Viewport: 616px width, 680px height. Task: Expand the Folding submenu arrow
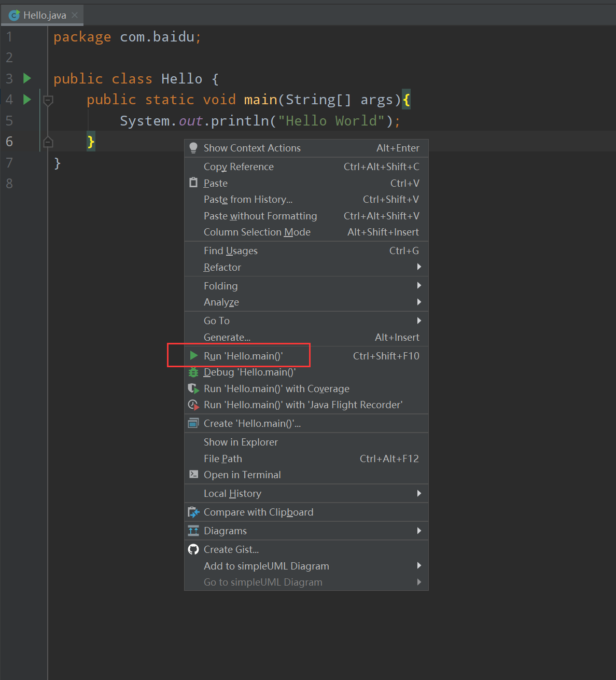(419, 285)
